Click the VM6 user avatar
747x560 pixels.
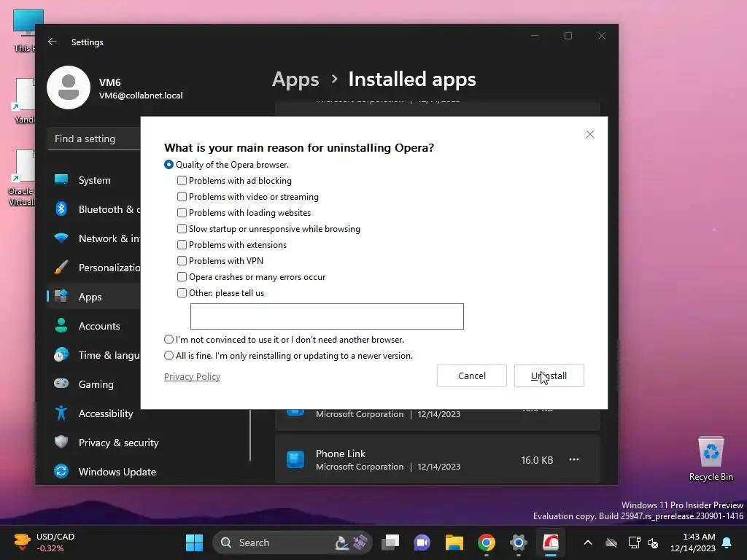(69, 87)
